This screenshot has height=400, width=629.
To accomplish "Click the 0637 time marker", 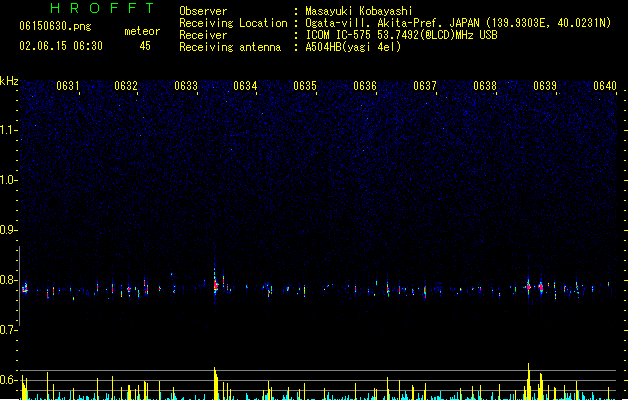I will (x=425, y=86).
